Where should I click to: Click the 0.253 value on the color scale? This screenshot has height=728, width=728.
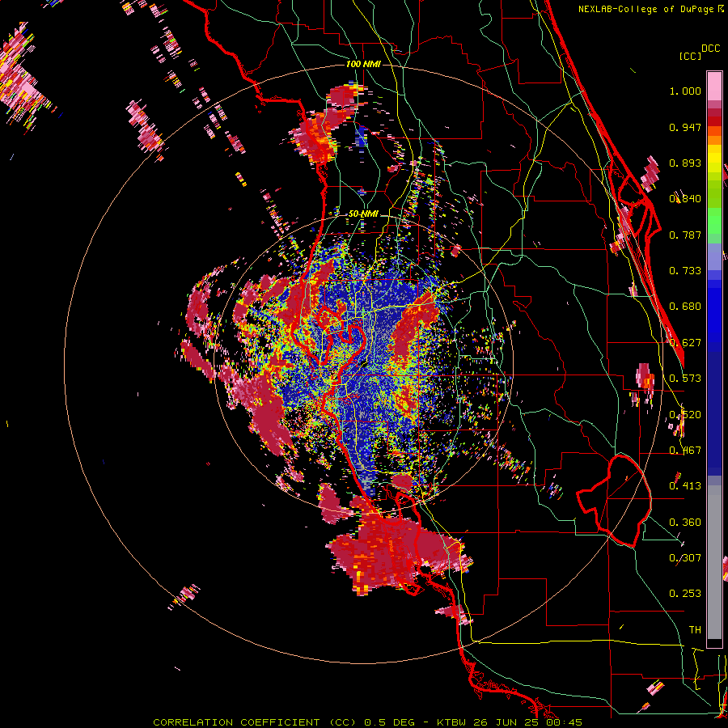click(685, 594)
